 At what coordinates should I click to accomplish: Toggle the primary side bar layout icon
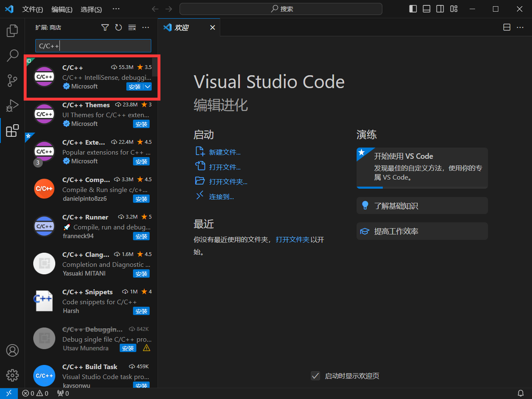coord(413,9)
